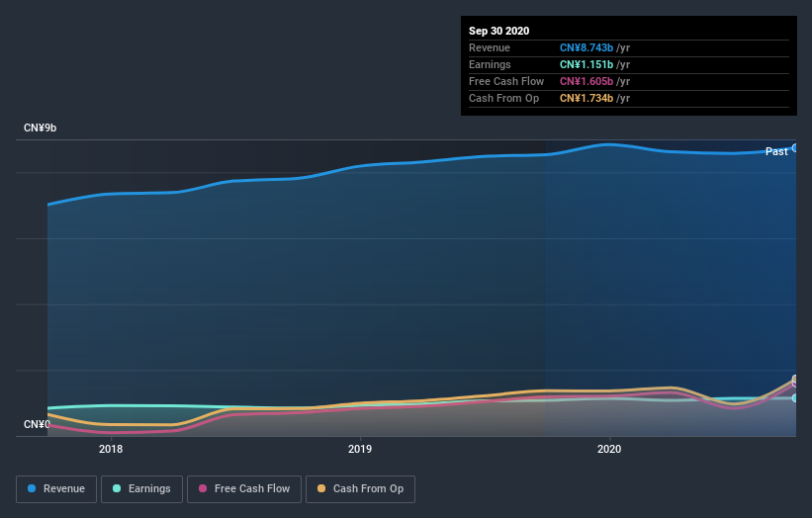
Task: Click the 2020 x-axis label
Action: point(609,449)
